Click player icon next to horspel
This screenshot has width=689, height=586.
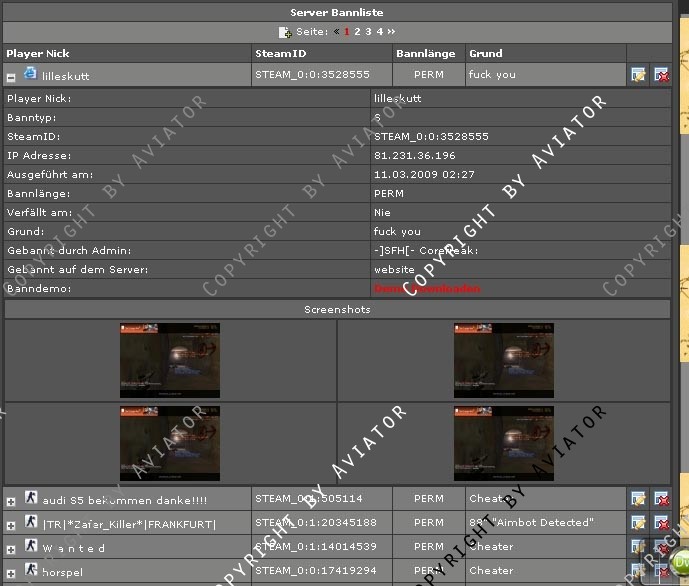(x=31, y=570)
